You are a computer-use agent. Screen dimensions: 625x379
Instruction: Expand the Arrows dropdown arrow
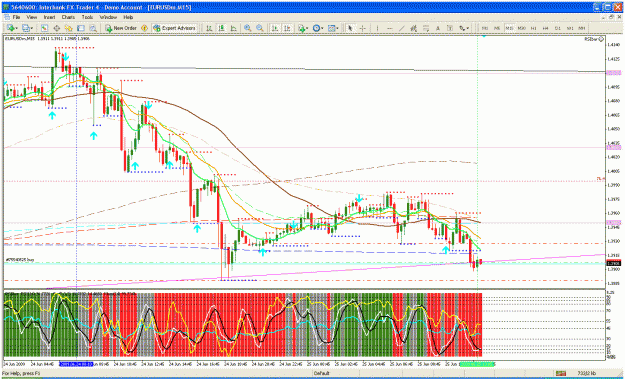[x=468, y=28]
